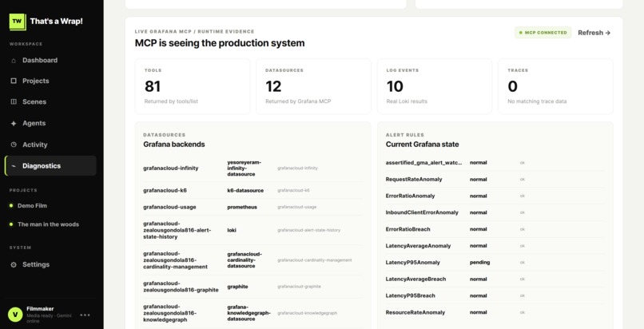Select the alert-state-history datasource name
Image resolution: width=644 pixels, height=329 pixels.
177,230
